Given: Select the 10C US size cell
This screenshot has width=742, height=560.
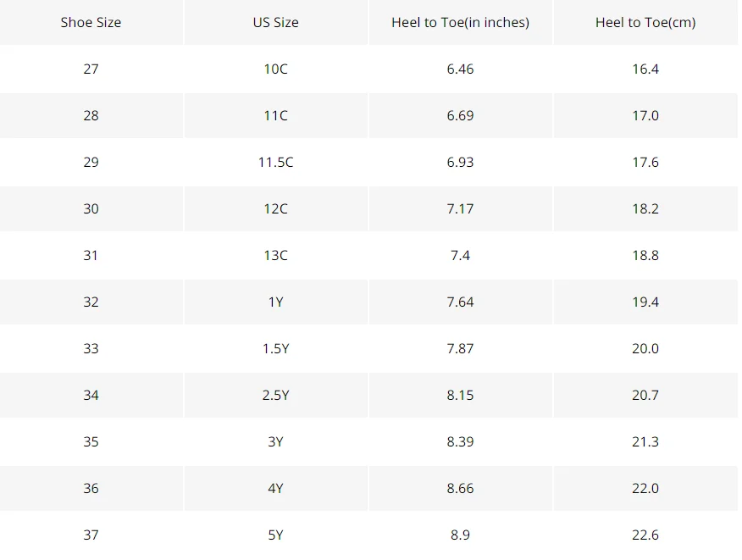Looking at the screenshot, I should pyautogui.click(x=276, y=69).
